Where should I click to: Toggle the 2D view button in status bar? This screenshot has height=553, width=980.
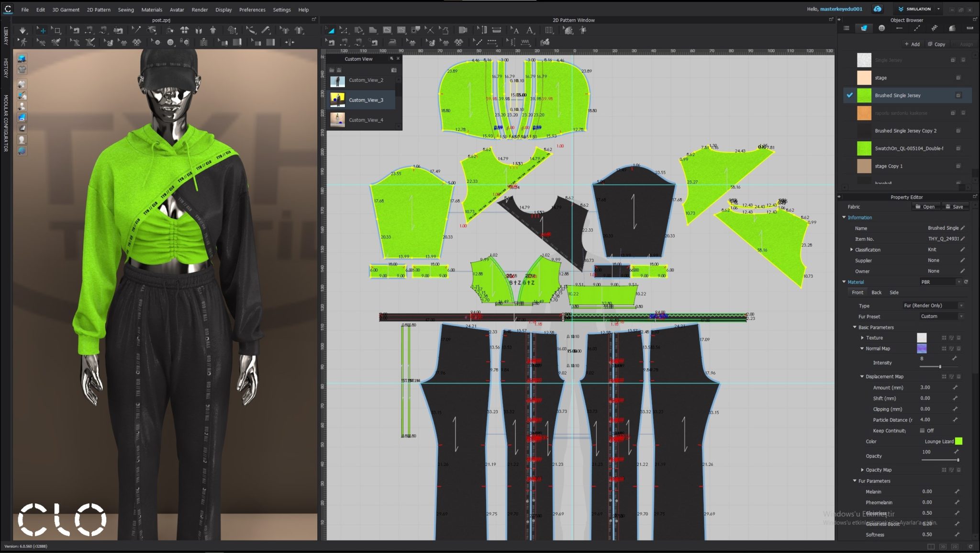tap(955, 546)
